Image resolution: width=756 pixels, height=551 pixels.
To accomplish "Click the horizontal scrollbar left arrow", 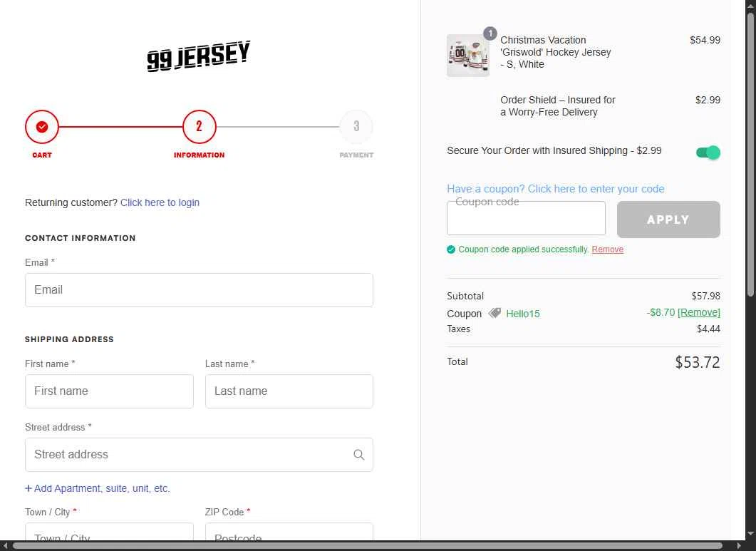I will (5, 546).
